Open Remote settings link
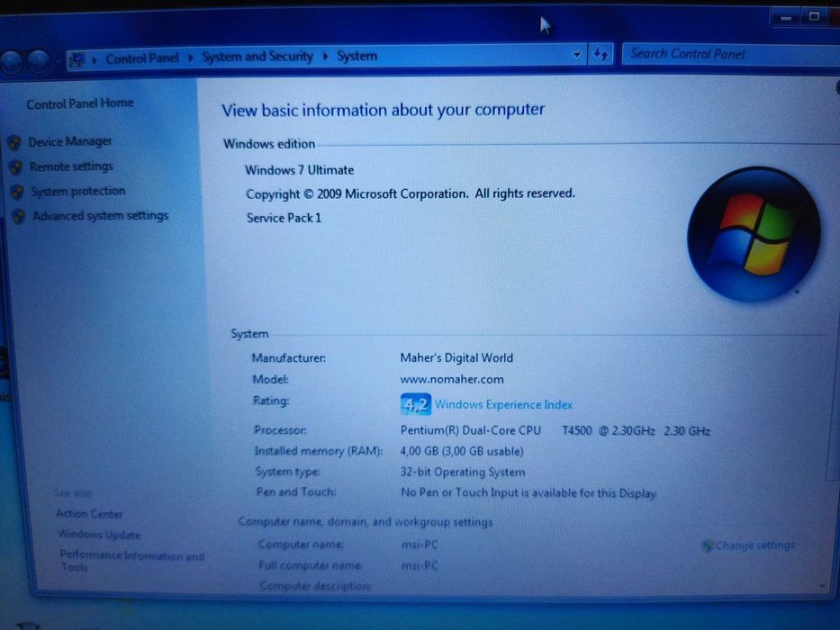840x630 pixels. [71, 166]
